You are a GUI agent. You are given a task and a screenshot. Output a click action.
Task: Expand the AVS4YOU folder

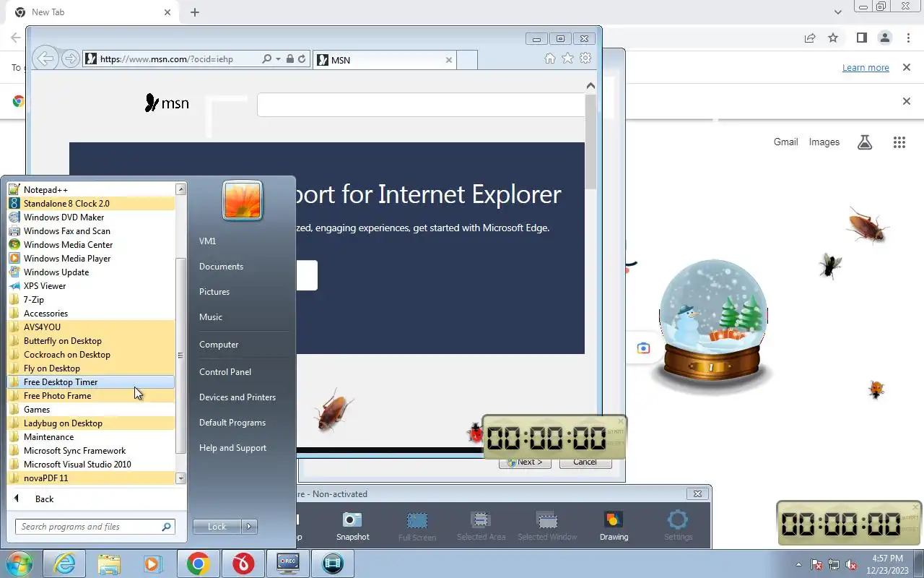point(91,327)
